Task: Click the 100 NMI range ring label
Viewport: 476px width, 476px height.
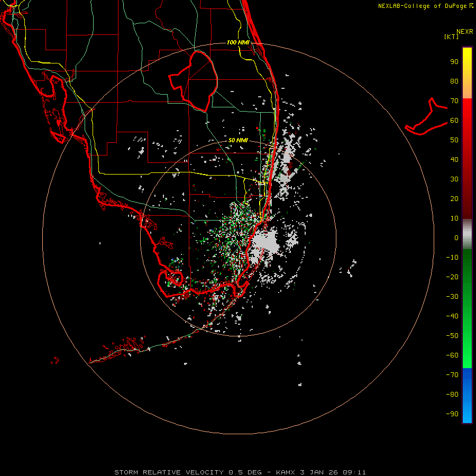Action: tap(238, 42)
